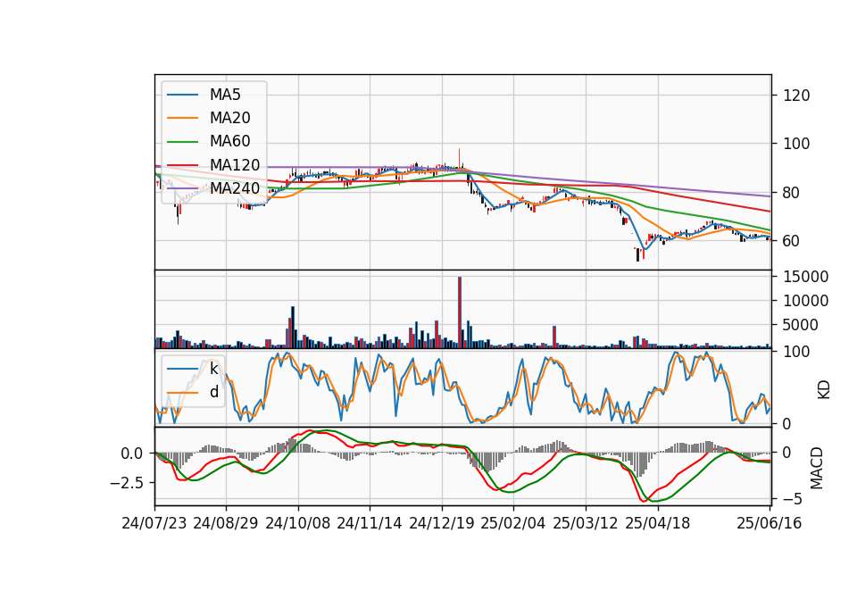
Task: Click the blue MA5 legend line
Action: [182, 95]
